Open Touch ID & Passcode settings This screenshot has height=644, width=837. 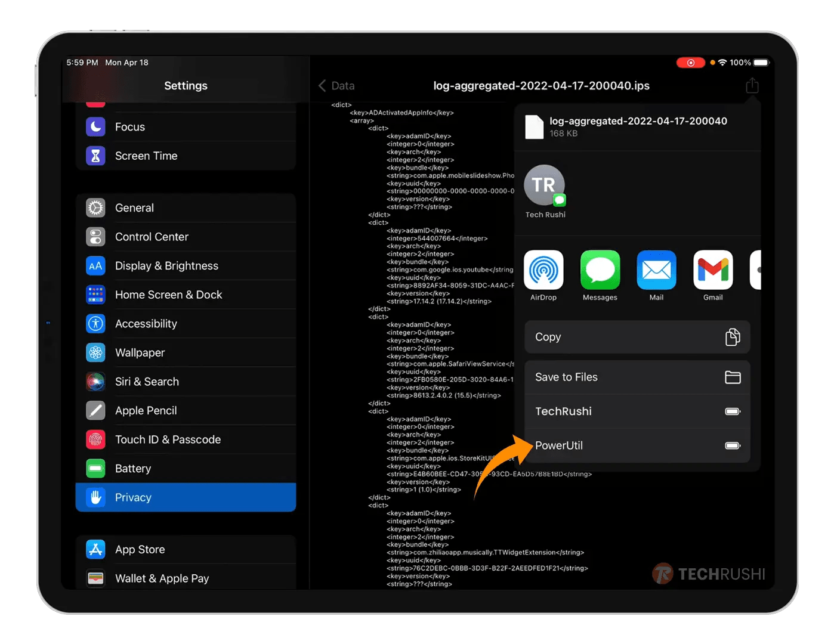tap(95, 439)
